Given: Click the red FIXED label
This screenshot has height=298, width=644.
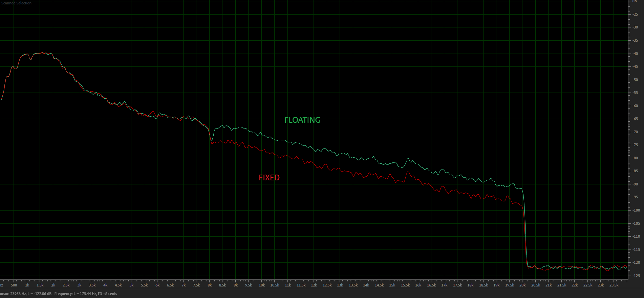Looking at the screenshot, I should click(x=269, y=178).
